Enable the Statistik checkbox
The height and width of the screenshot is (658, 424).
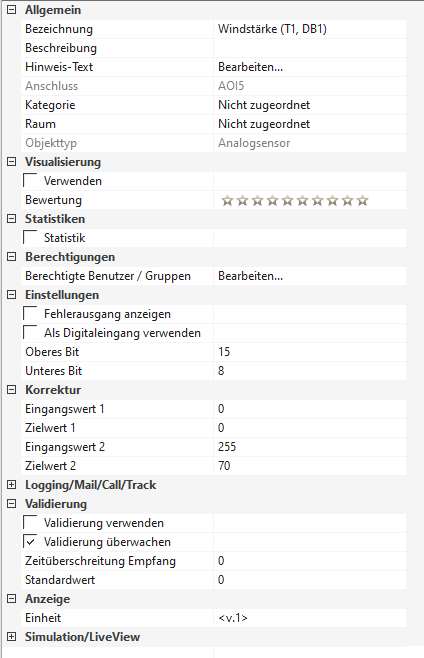(30, 237)
